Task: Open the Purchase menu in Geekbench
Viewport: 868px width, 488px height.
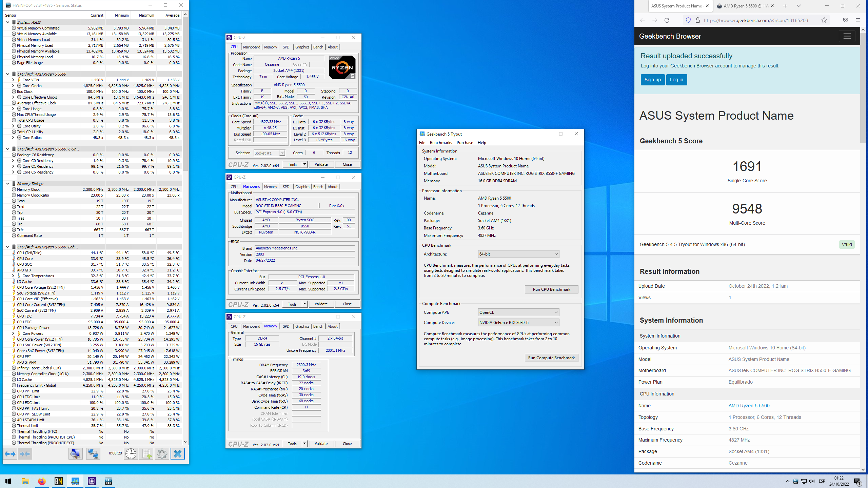Action: pyautogui.click(x=465, y=143)
